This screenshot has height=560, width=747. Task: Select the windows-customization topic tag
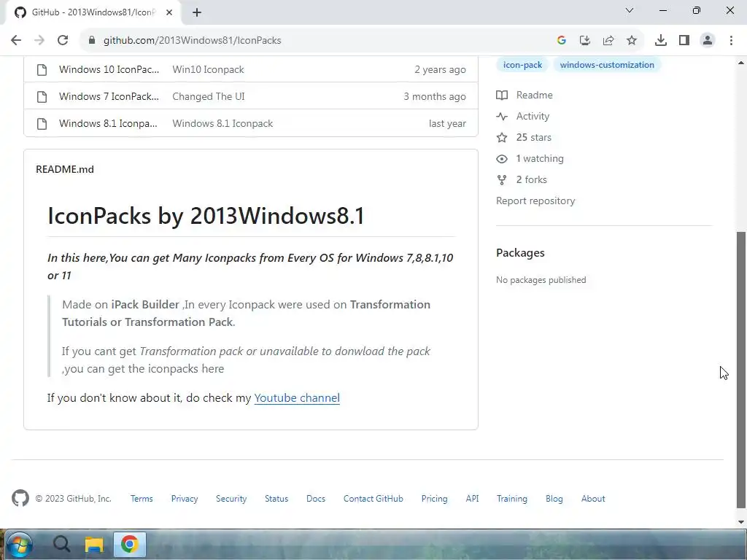pyautogui.click(x=607, y=65)
